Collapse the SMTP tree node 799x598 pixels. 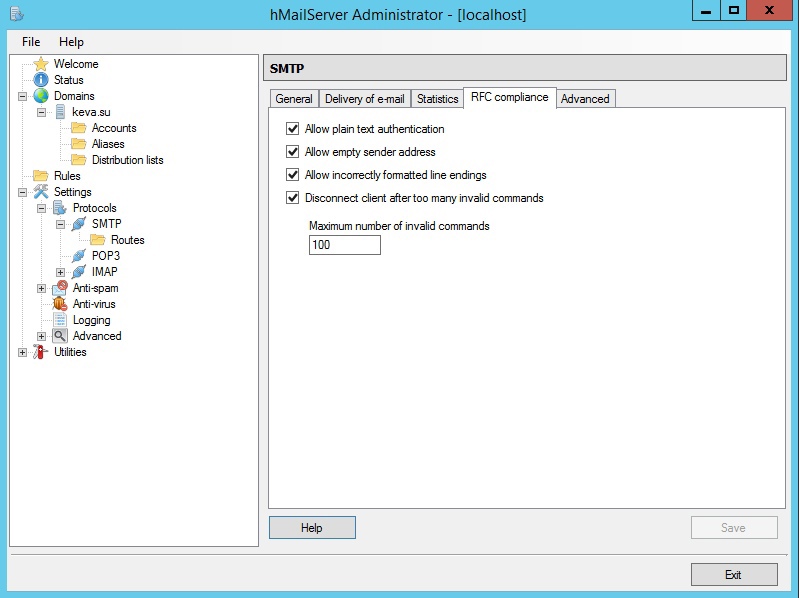pyautogui.click(x=60, y=224)
